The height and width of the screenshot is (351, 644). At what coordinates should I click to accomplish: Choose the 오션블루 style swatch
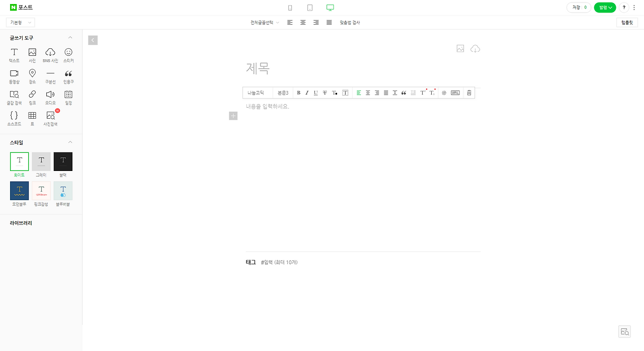point(19,194)
